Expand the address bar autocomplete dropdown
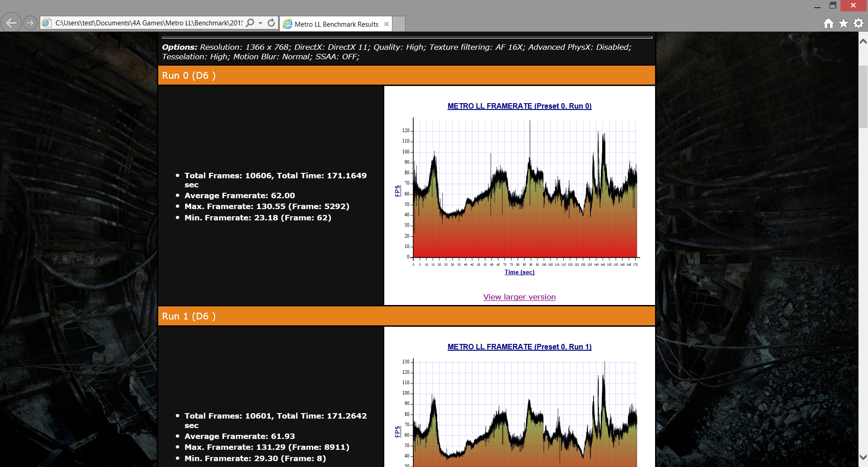 (260, 23)
